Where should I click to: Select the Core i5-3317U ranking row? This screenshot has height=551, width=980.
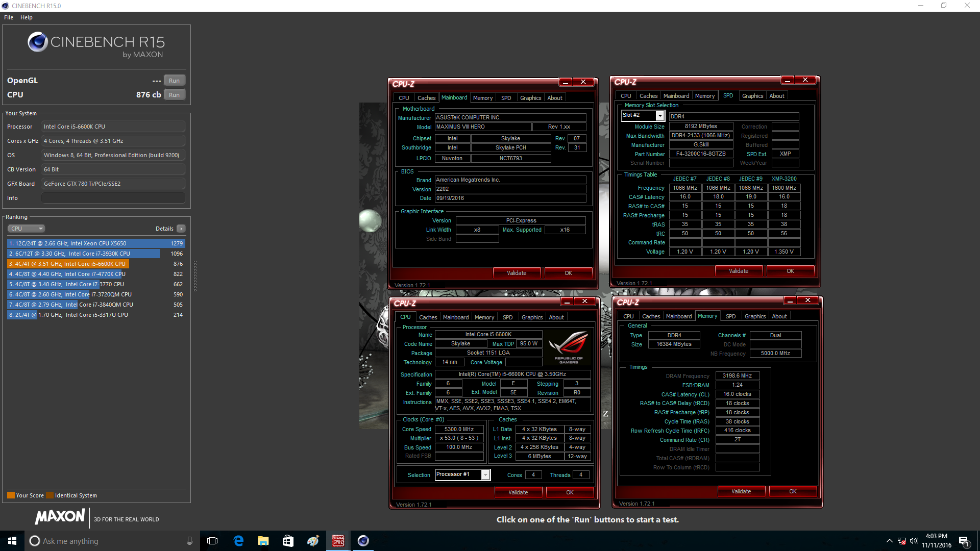point(96,315)
